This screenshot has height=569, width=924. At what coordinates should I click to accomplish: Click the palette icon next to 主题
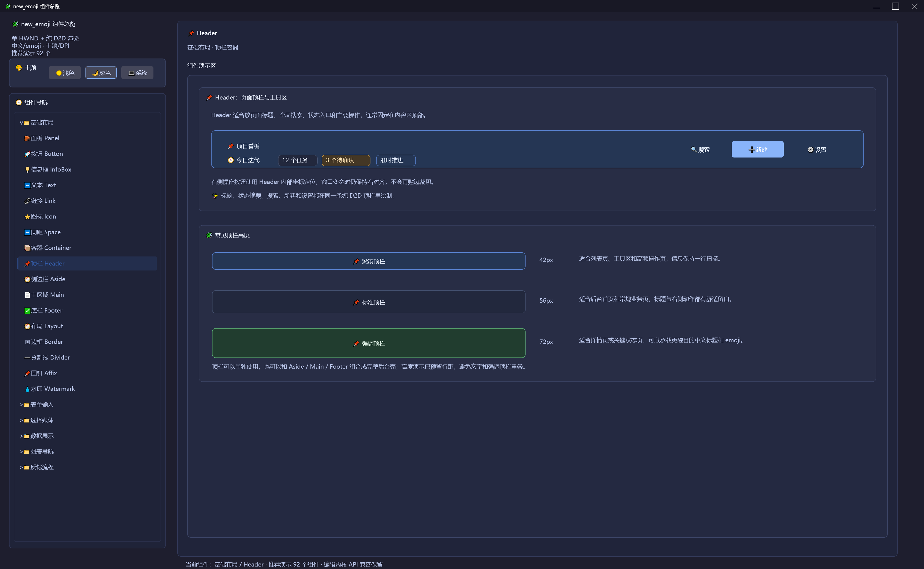click(19, 68)
